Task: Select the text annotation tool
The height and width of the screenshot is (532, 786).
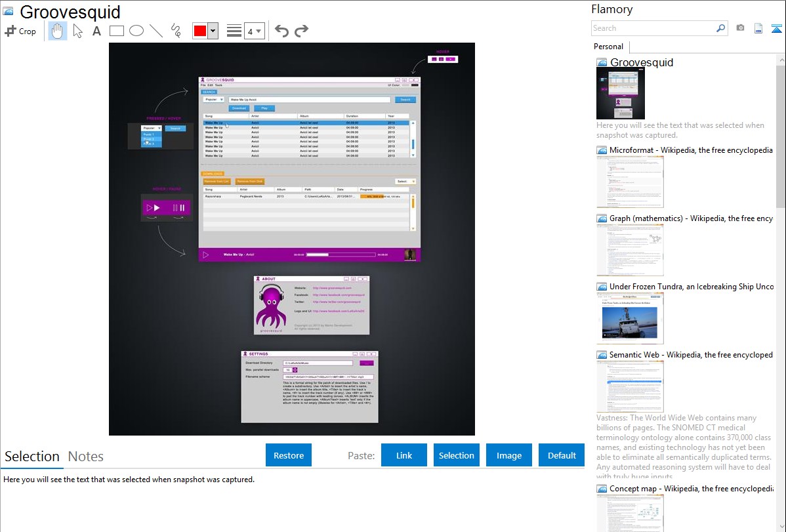Action: 96,31
